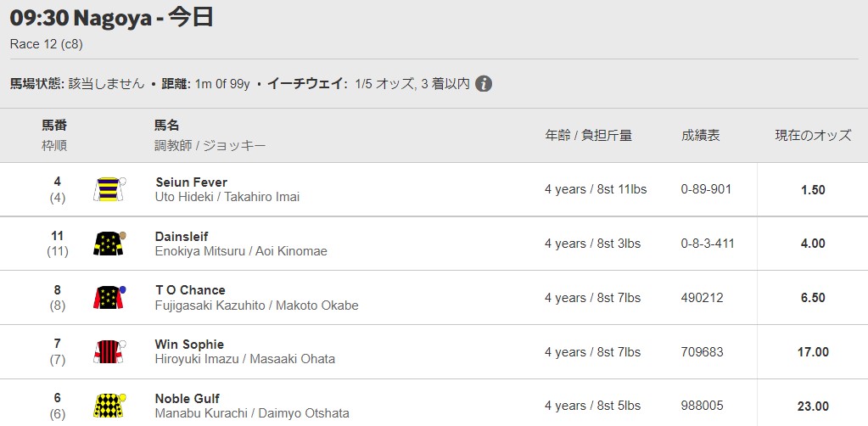Add Noble Gulf at 23.00 odds

(813, 406)
